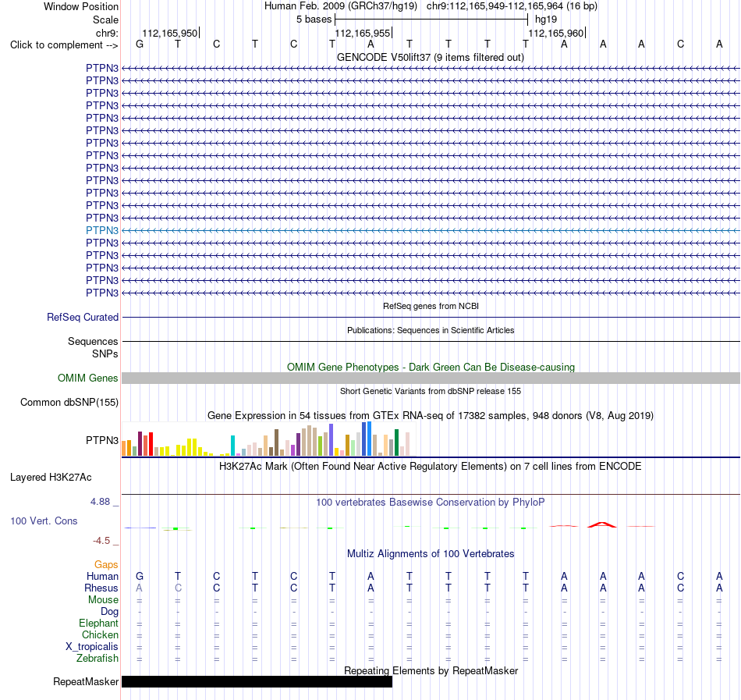Click the 'chr9:112,165,949-112,165,964 (16 bp)' coordinates text
The width and height of the screenshot is (741, 700).
point(512,6)
